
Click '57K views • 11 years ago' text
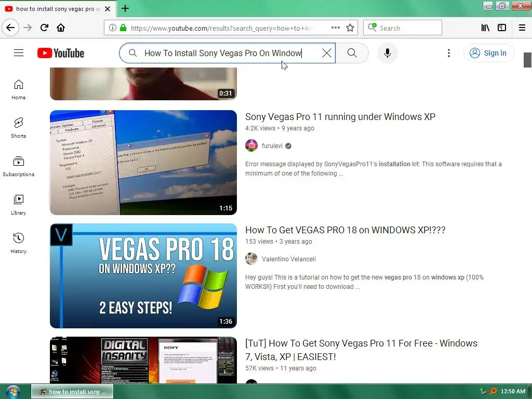pos(281,368)
